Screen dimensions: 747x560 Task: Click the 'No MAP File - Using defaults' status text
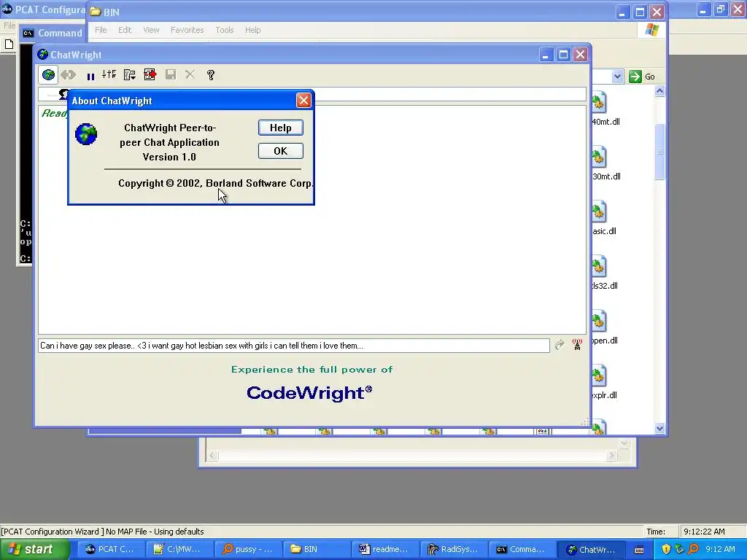(155, 532)
